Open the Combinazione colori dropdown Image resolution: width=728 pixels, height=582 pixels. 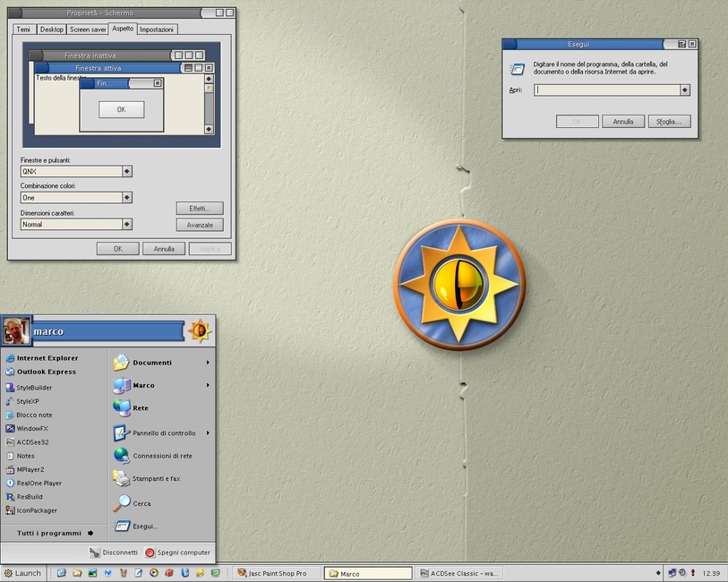point(127,198)
